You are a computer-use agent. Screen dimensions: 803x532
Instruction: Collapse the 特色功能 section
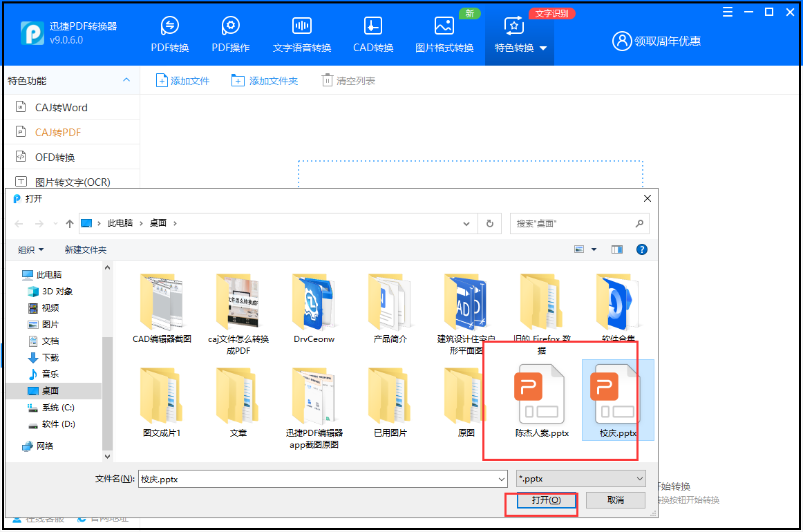tap(126, 80)
